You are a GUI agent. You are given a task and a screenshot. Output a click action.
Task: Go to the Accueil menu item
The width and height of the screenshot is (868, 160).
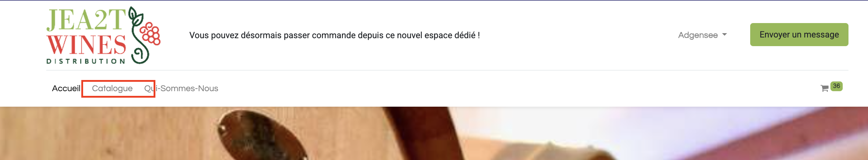coord(66,88)
